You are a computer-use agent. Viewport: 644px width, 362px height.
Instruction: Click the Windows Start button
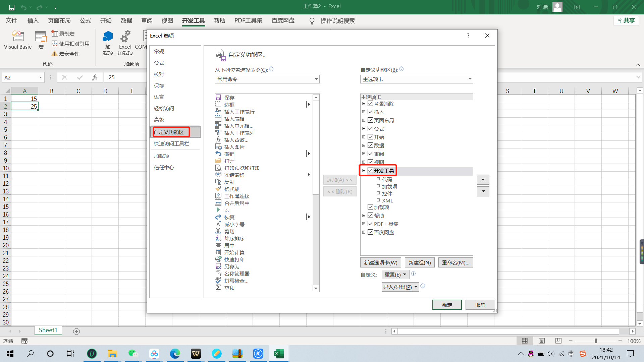[x=10, y=354]
